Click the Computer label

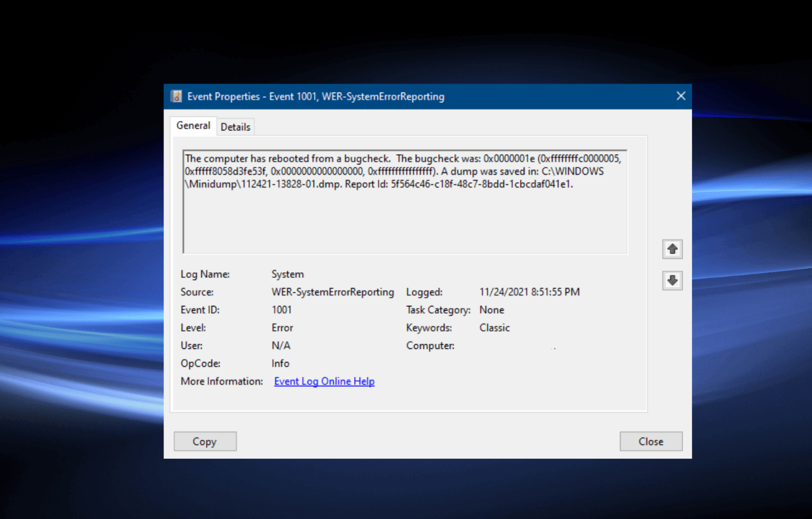tap(430, 345)
